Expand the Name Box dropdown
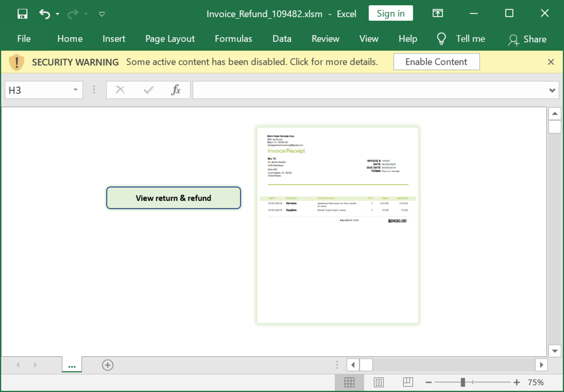Image resolution: width=564 pixels, height=392 pixels. pos(75,90)
